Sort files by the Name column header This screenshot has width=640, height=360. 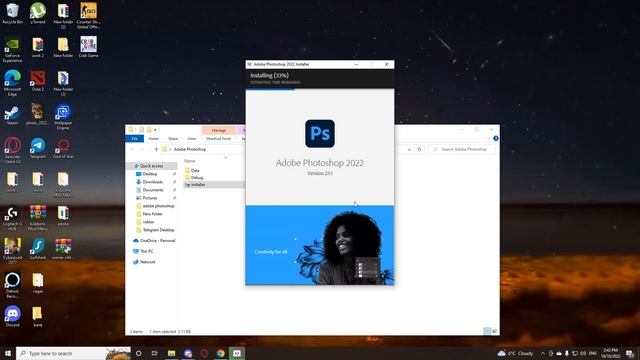pyautogui.click(x=190, y=161)
